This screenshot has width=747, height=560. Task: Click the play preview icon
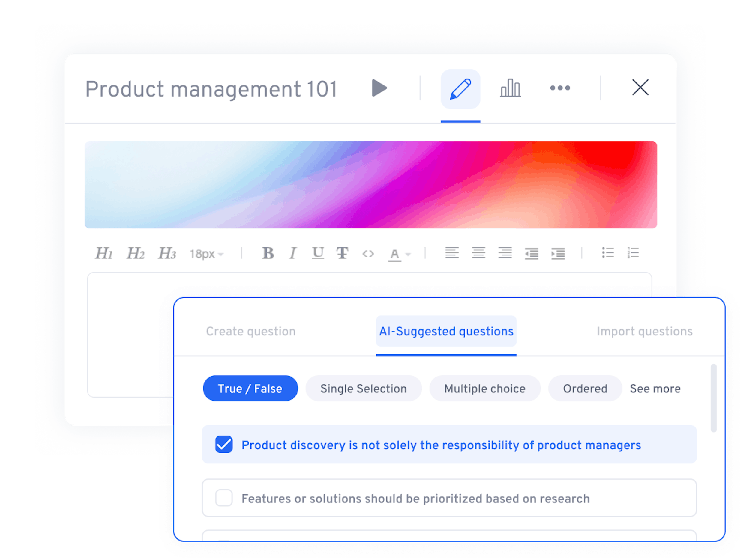[x=379, y=88]
